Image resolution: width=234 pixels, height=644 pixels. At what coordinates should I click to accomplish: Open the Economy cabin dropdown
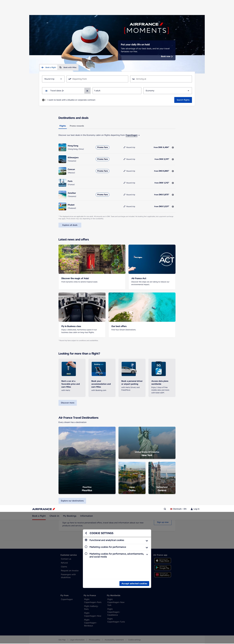[x=167, y=91]
